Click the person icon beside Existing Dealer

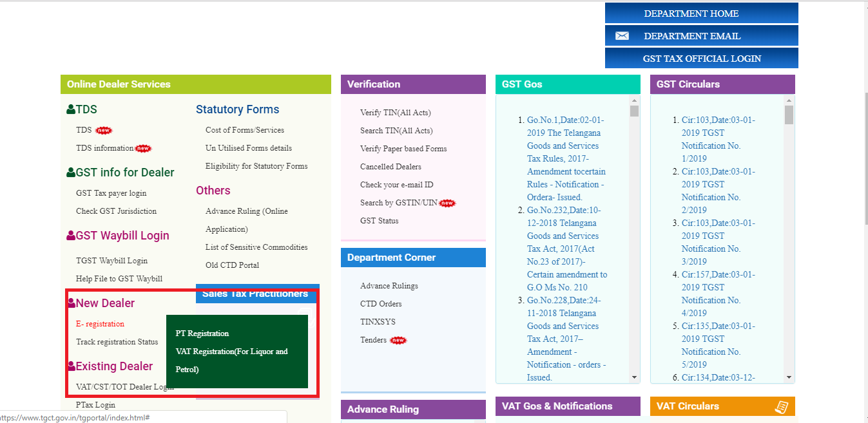point(71,366)
